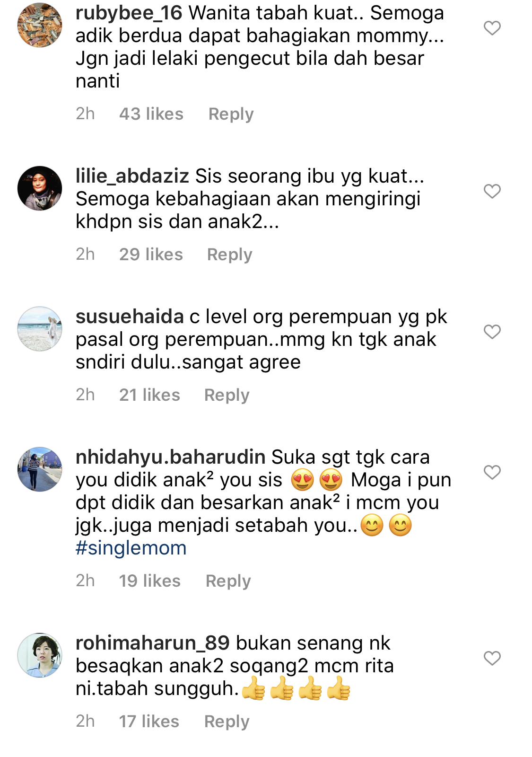Tap heart icon on lilie_abdaziz's comment

coord(492,191)
